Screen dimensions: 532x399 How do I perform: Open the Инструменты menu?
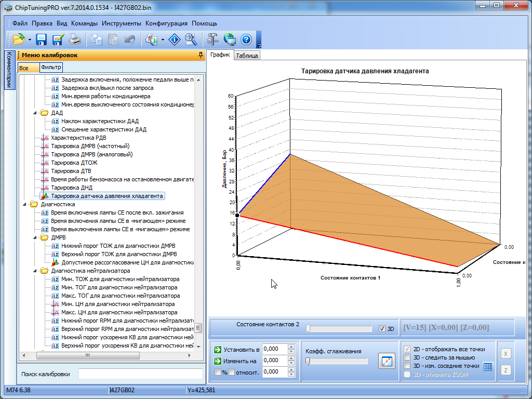[x=122, y=23]
